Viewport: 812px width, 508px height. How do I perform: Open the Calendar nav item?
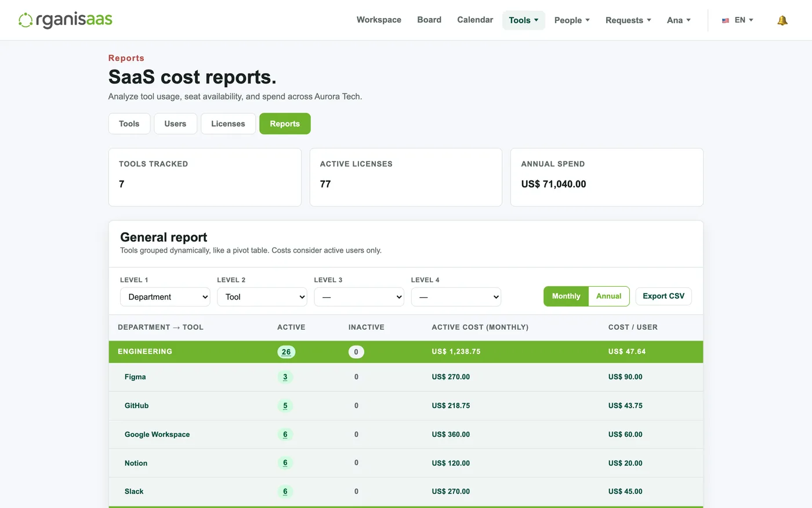pos(475,20)
